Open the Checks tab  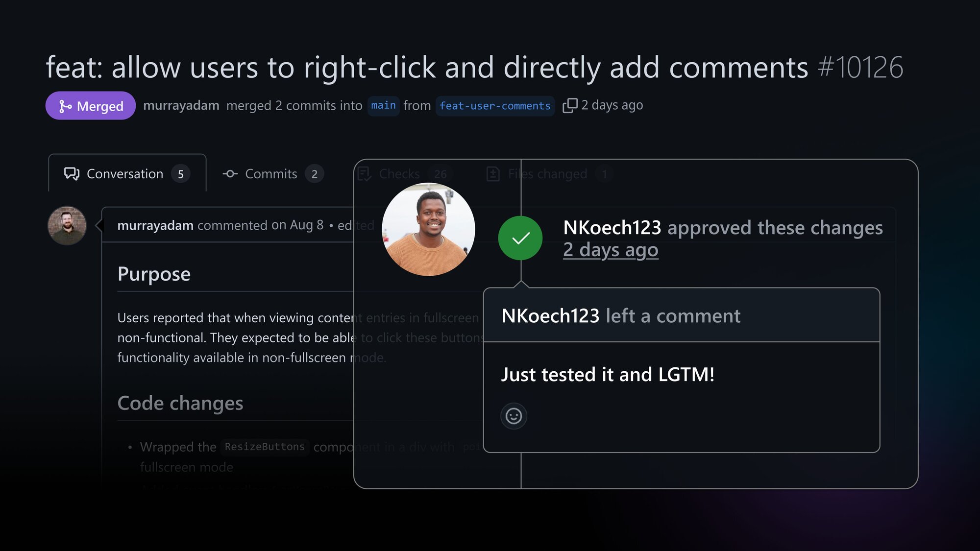click(405, 174)
